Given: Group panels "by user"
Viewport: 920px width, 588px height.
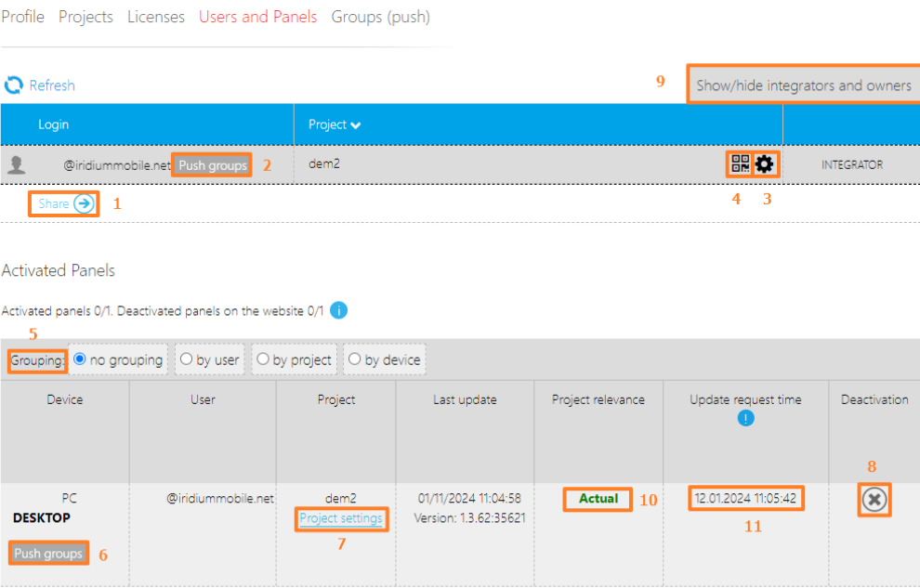Looking at the screenshot, I should (x=187, y=359).
